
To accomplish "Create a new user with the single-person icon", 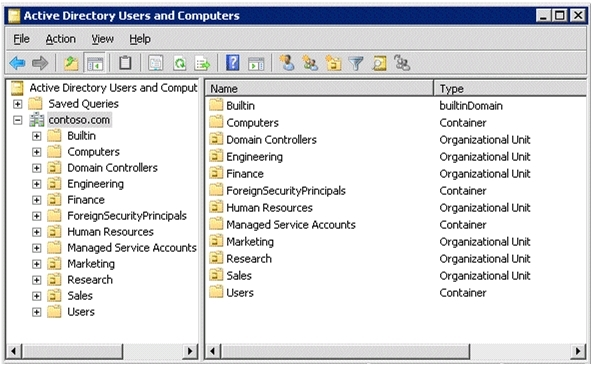I will point(287,63).
